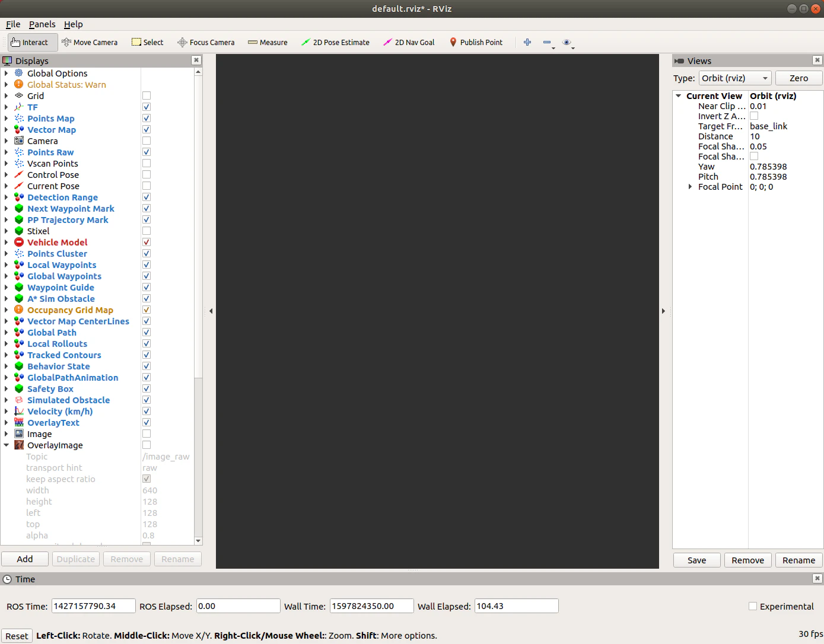
Task: Enable the Camera display checkbox
Action: (147, 141)
